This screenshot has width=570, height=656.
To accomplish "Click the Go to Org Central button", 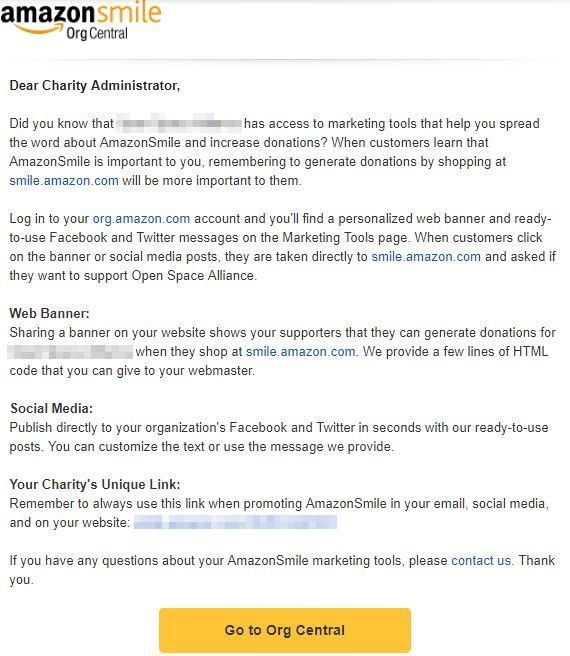I will pos(285,630).
